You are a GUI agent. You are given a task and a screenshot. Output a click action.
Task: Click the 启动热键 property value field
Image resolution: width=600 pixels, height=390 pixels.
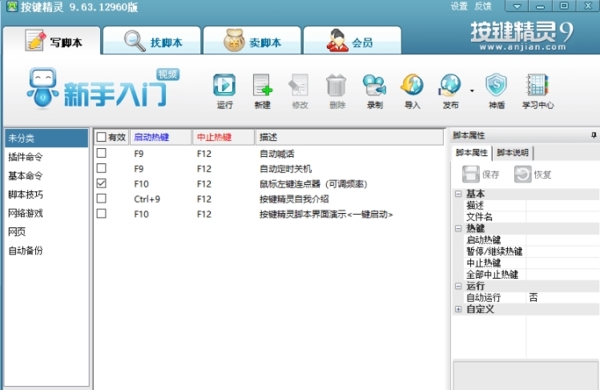pos(562,240)
